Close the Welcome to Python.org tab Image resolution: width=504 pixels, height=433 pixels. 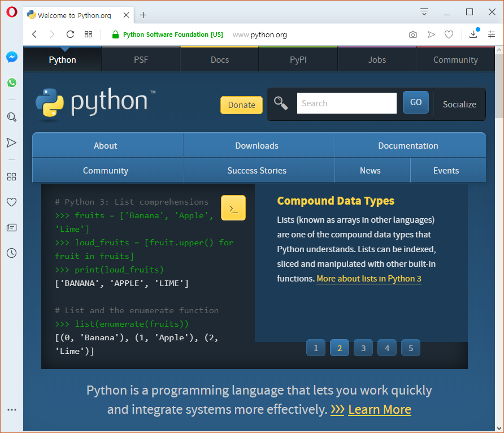tap(127, 15)
